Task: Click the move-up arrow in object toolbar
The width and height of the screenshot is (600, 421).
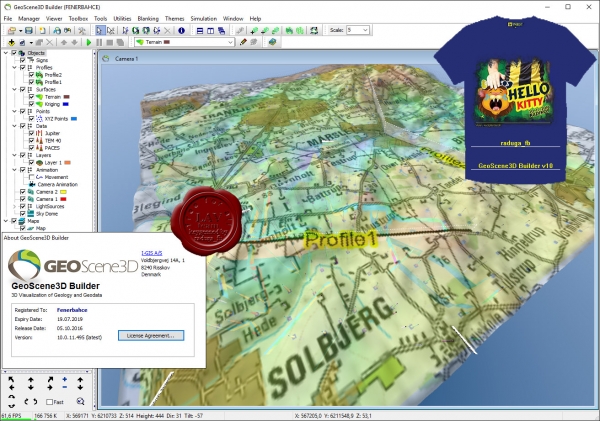Action: pyautogui.click(x=64, y=42)
